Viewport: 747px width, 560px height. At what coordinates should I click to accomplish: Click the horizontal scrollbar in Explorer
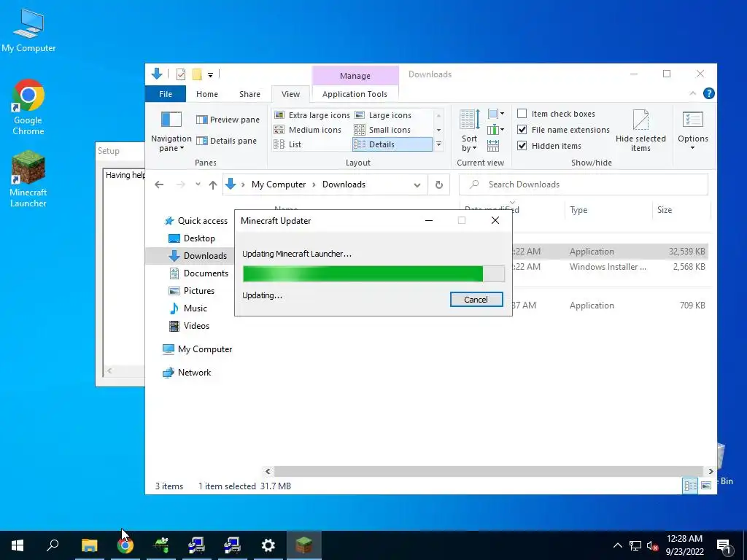pyautogui.click(x=488, y=472)
